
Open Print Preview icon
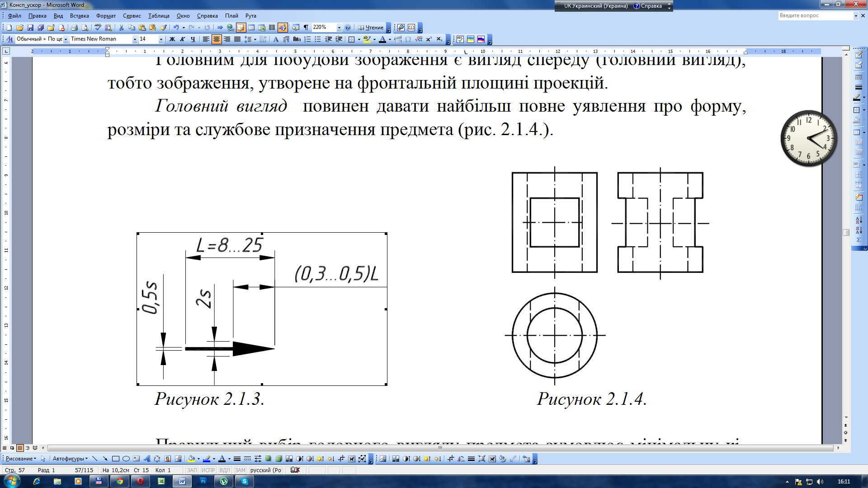(x=85, y=28)
